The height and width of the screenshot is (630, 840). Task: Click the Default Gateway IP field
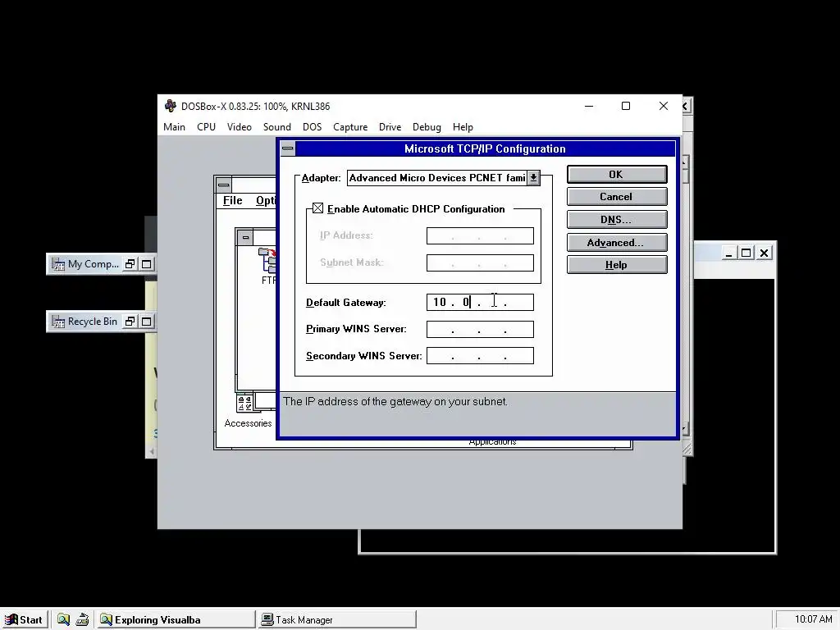pyautogui.click(x=480, y=302)
